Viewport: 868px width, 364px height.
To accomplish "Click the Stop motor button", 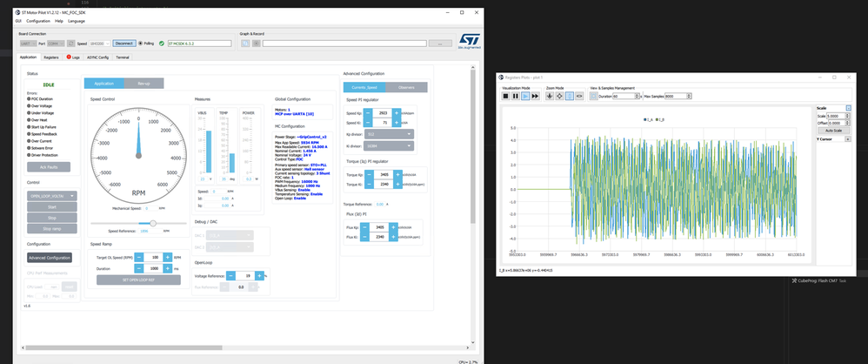I will click(x=52, y=218).
